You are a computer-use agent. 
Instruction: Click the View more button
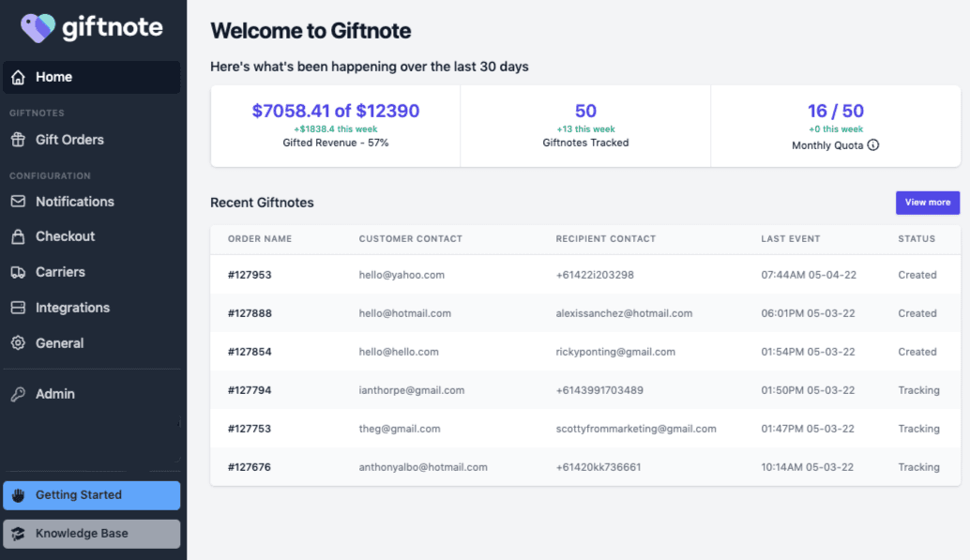927,203
